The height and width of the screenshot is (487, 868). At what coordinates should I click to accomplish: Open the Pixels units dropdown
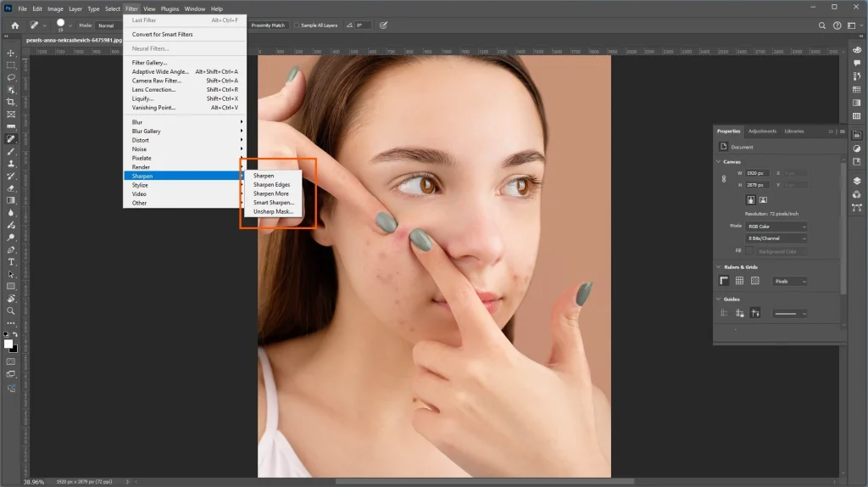[790, 282]
